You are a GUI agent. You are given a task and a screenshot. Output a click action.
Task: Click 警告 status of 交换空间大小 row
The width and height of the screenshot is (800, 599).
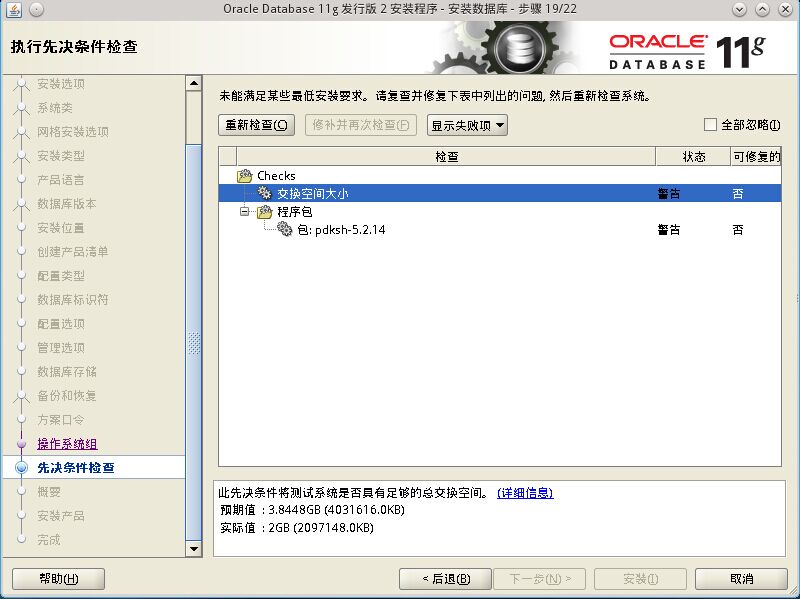click(x=669, y=193)
